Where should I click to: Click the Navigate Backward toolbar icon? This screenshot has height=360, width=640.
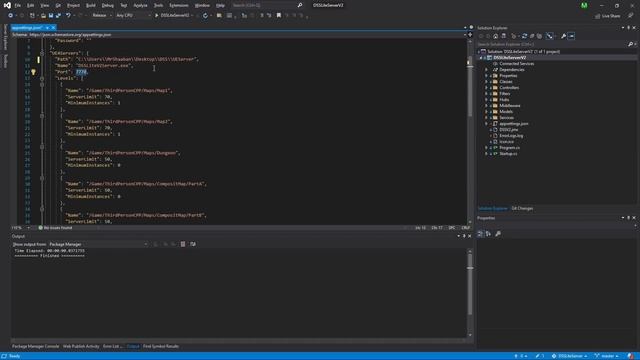pyautogui.click(x=10, y=16)
